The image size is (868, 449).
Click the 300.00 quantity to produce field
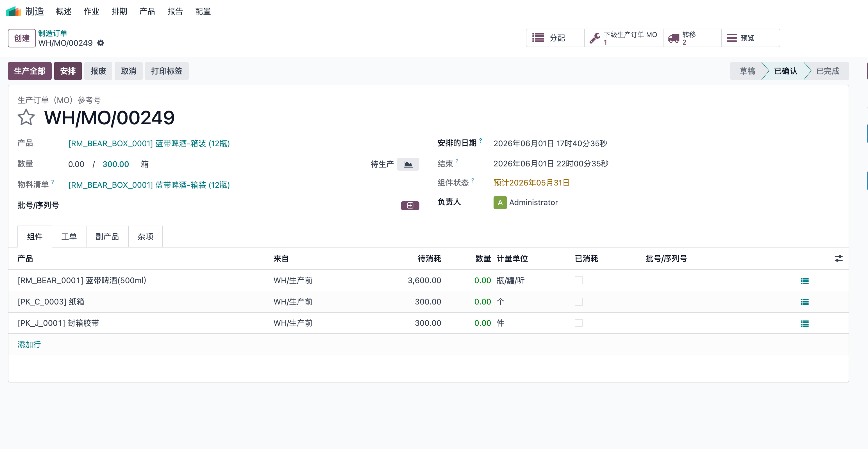[115, 164]
